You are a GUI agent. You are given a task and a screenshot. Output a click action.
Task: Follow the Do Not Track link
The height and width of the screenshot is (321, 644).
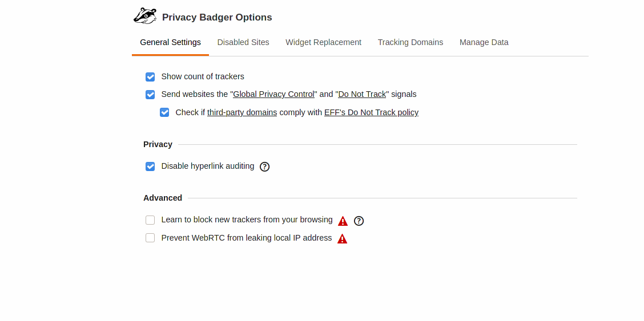(362, 94)
